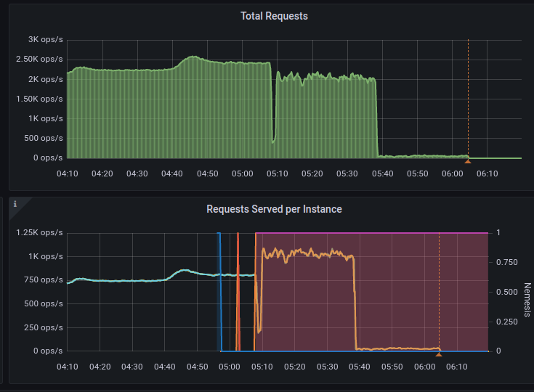Click the info icon on lower panel

(15, 204)
